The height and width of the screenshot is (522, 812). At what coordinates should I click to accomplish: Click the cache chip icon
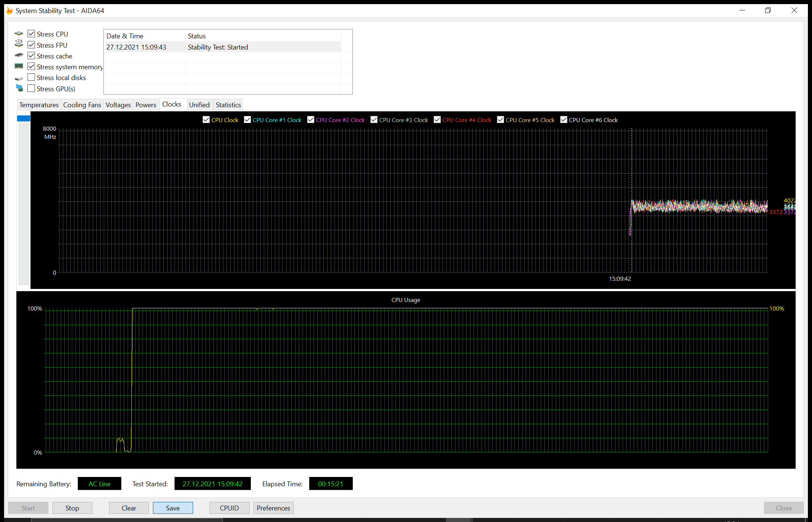pos(19,55)
